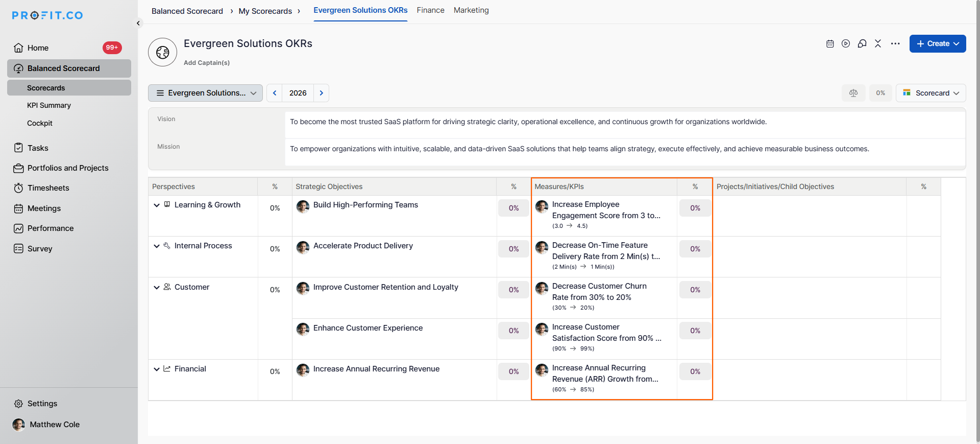The width and height of the screenshot is (980, 444).
Task: Open the comments chat icon
Action: (862, 44)
